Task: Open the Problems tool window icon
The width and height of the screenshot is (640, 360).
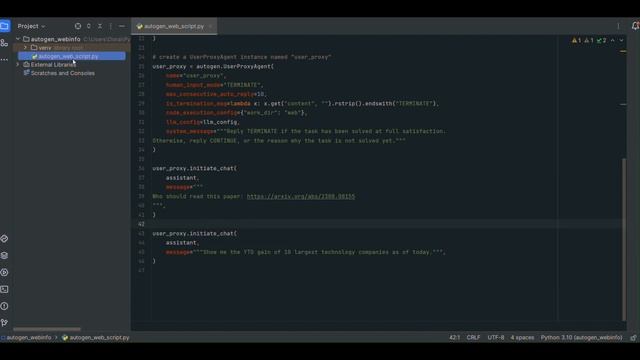Action: coord(4,306)
